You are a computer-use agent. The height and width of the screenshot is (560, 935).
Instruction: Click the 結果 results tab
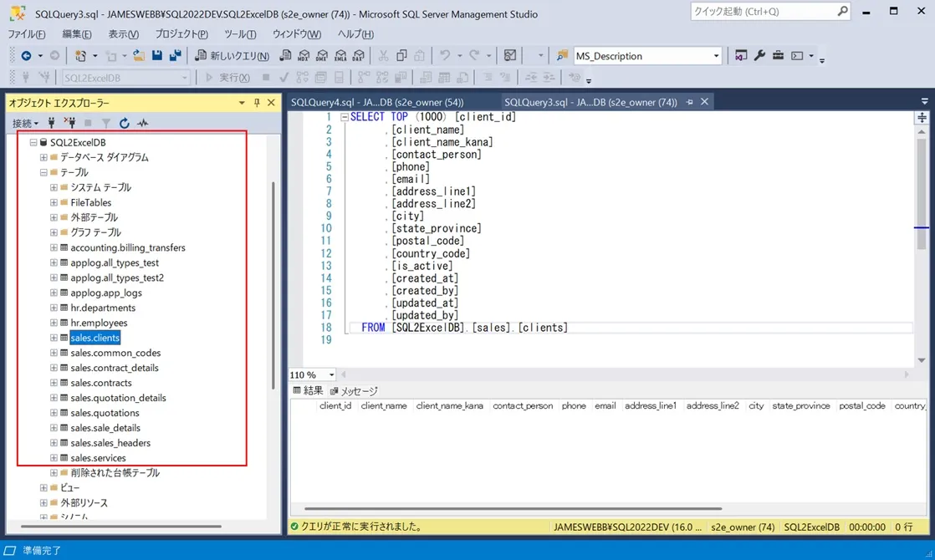pyautogui.click(x=308, y=391)
